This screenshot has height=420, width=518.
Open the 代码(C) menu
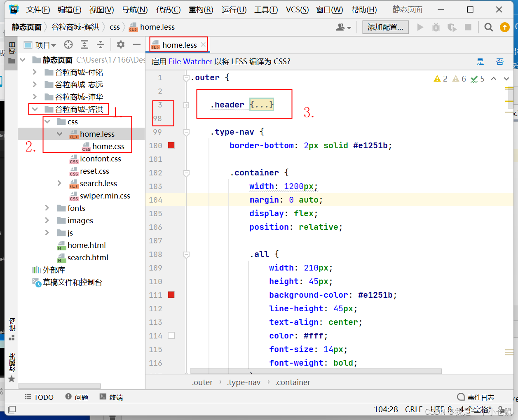[168, 9]
